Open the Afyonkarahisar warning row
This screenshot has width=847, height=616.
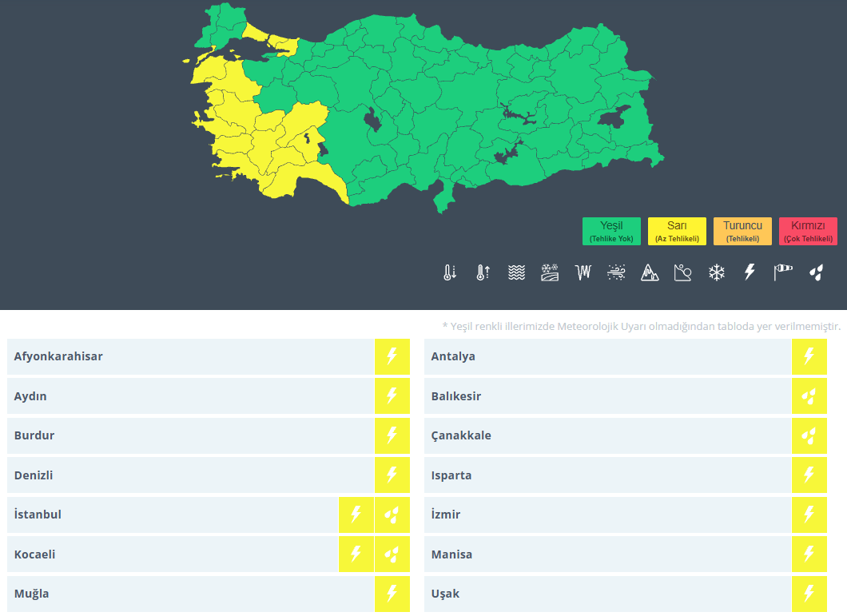209,356
